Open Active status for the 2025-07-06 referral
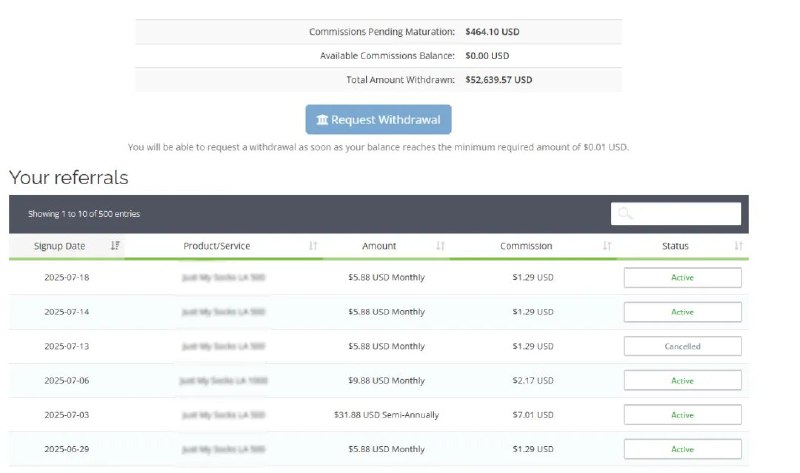Screen dimensions: 800x473 pyautogui.click(x=682, y=381)
